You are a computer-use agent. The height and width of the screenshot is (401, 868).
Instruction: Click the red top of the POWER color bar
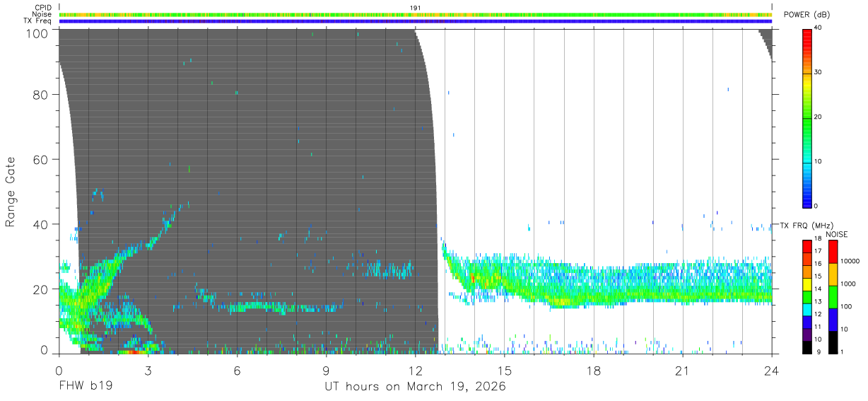pyautogui.click(x=807, y=35)
